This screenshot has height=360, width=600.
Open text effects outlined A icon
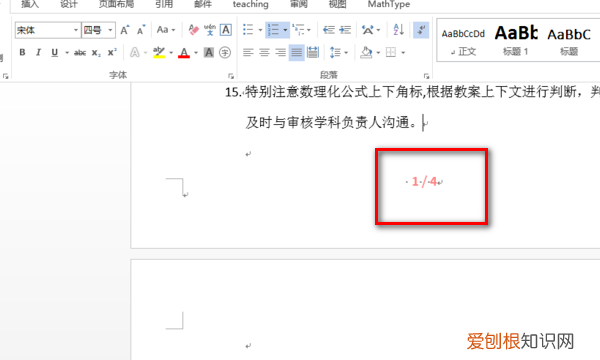(134, 52)
